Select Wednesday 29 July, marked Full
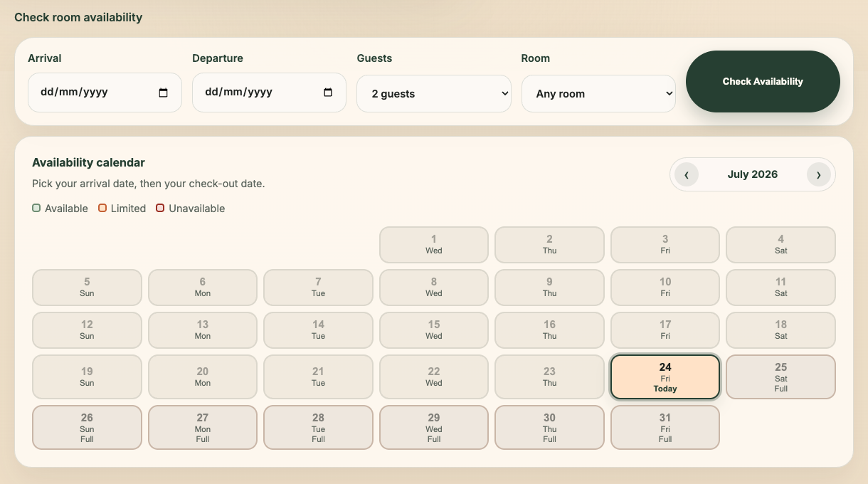Screen dimensions: 868x484 (x=434, y=428)
